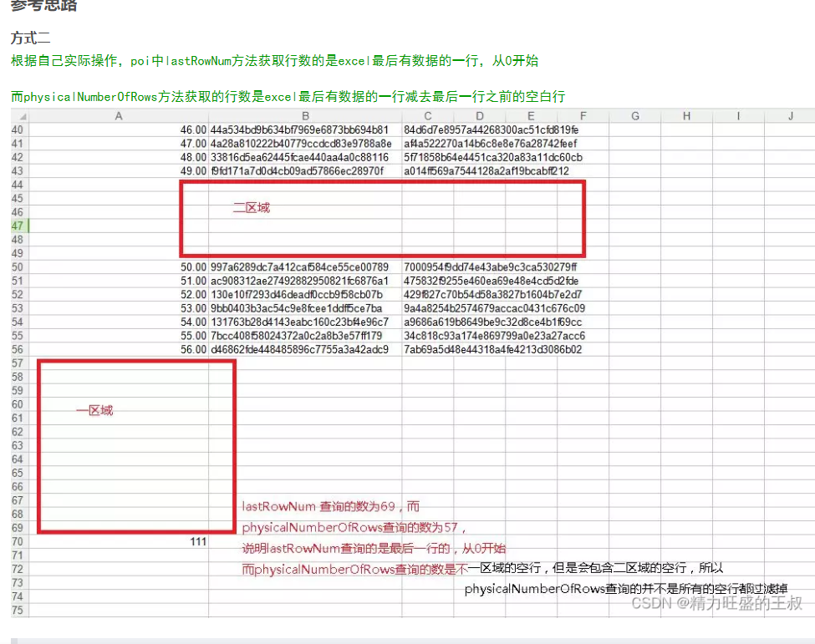Click cell containing 49.00
815x644 pixels.
pos(119,171)
